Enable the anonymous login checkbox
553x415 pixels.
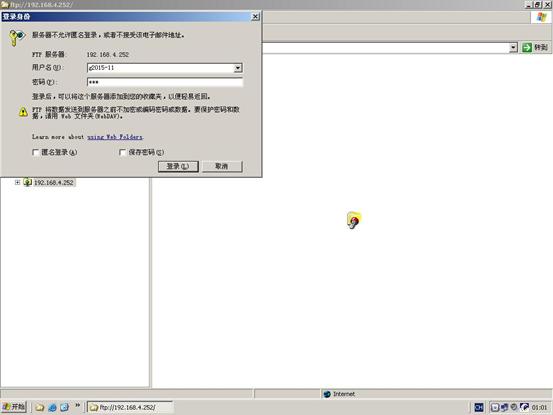[36, 152]
